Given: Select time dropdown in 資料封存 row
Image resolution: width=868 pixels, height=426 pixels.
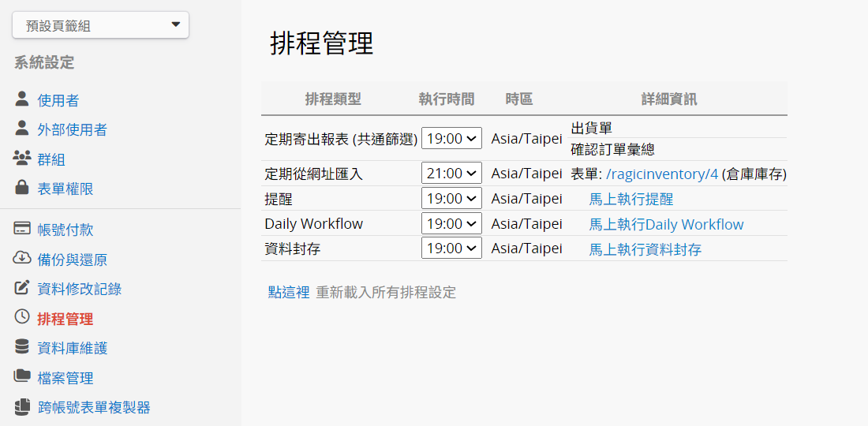Looking at the screenshot, I should pos(451,248).
